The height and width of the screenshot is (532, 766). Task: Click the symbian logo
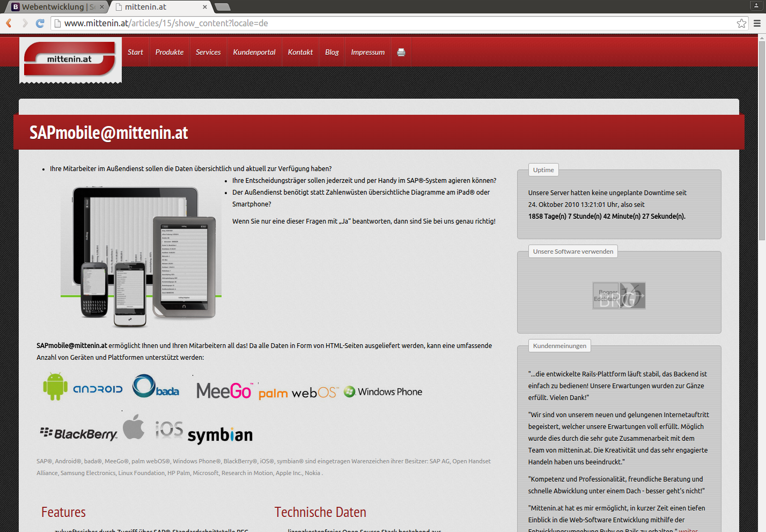[x=220, y=435]
